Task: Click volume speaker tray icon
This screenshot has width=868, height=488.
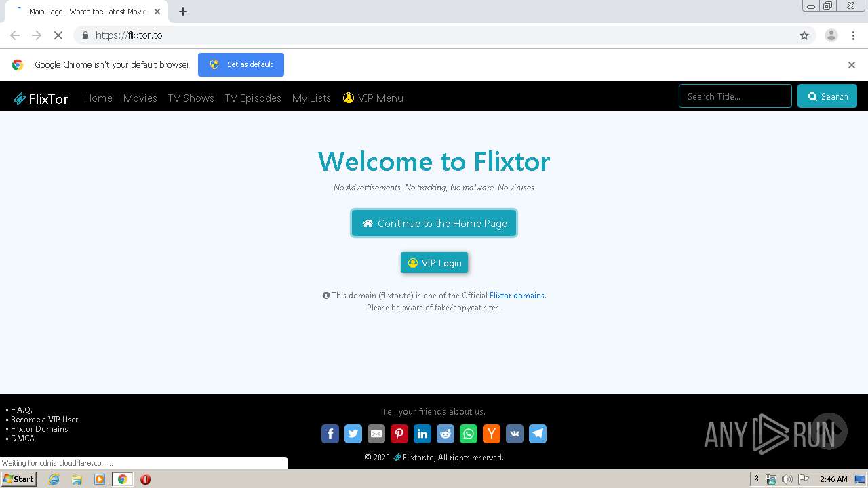Action: tap(787, 479)
